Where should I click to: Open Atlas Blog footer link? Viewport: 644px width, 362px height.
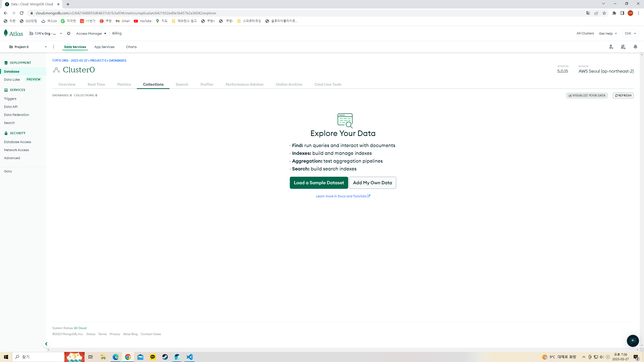130,334
